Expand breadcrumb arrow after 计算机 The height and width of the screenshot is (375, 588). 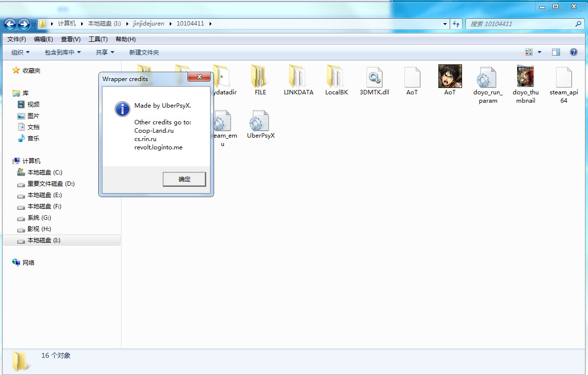coord(82,23)
